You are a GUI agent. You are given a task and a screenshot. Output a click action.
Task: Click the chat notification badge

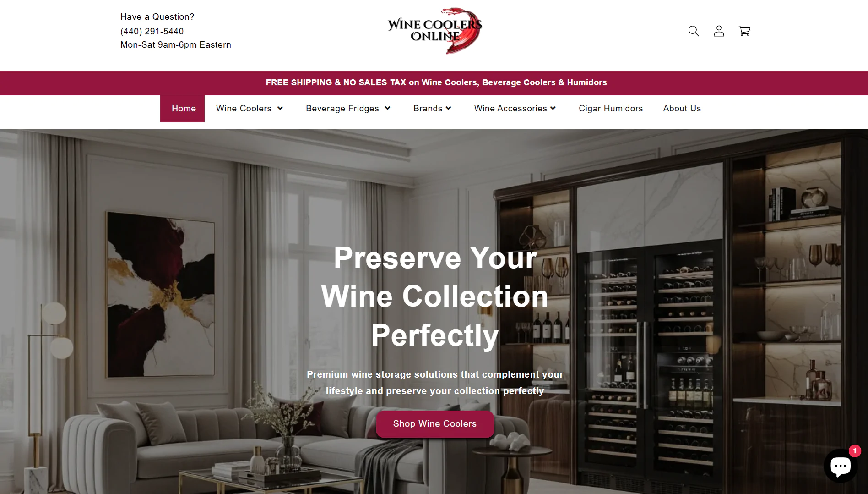point(855,450)
